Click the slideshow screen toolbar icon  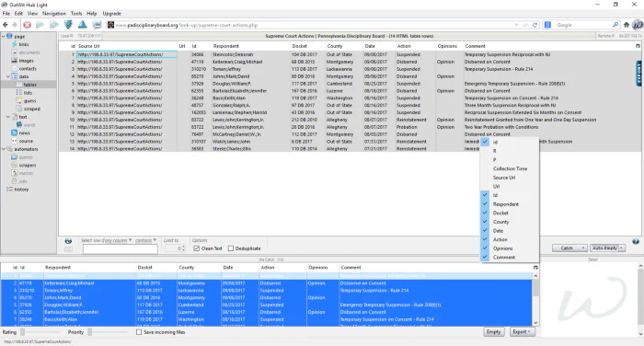pyautogui.click(x=97, y=25)
